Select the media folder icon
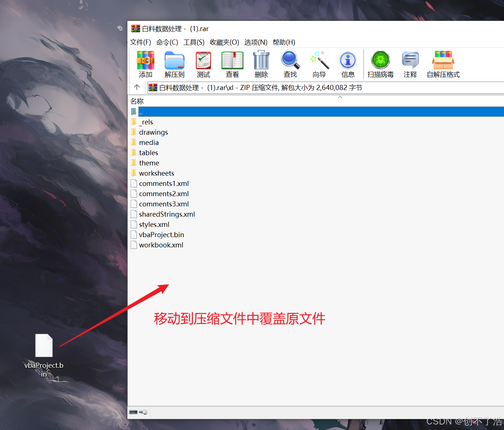 (134, 142)
